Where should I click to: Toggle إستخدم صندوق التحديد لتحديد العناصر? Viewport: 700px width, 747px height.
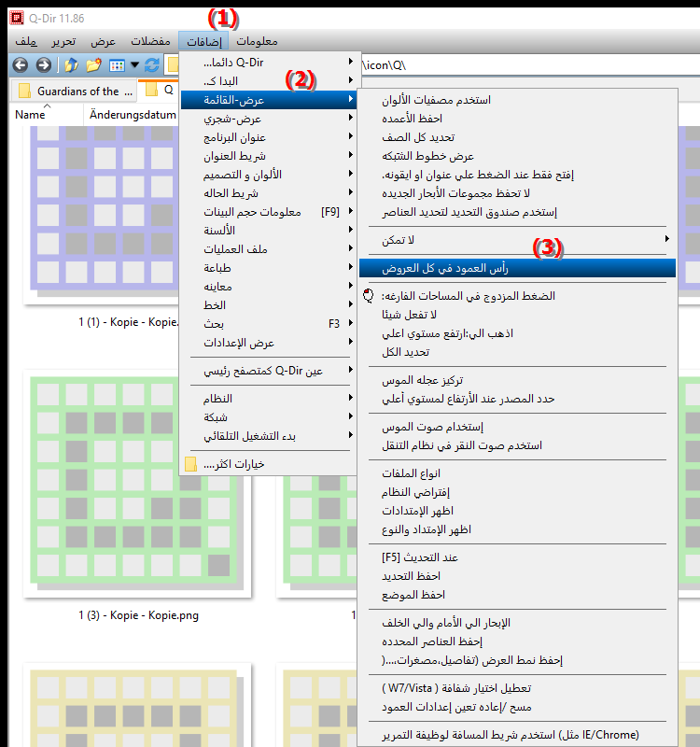[x=517, y=212]
